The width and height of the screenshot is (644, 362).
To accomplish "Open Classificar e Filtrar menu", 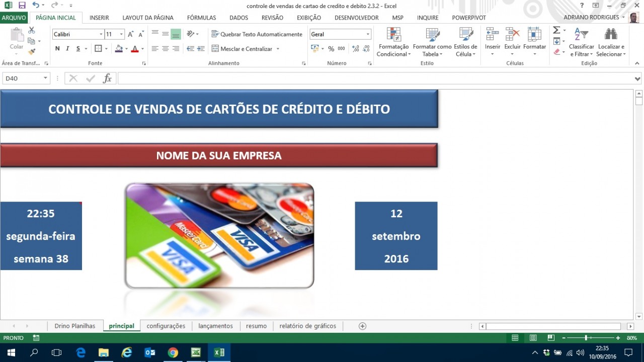I will click(x=581, y=42).
